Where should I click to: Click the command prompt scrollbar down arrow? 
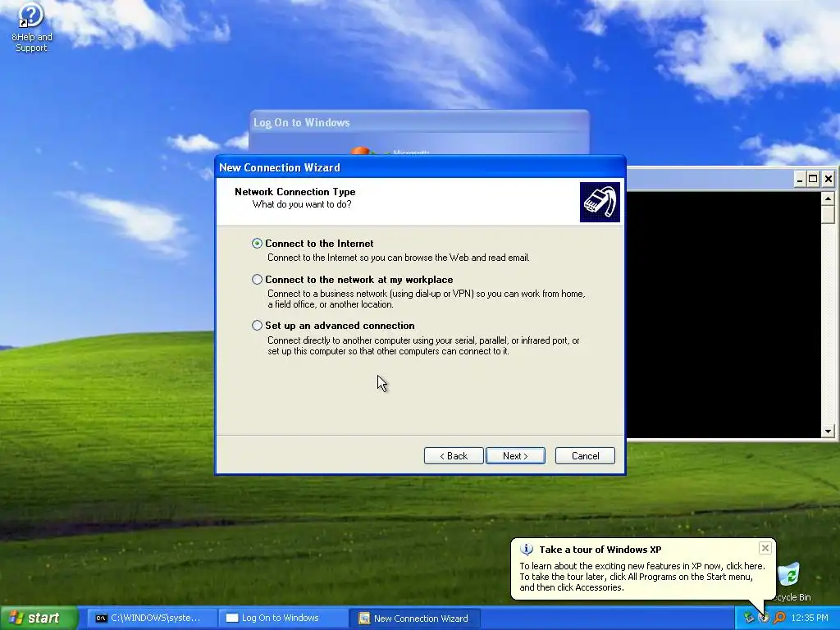point(828,431)
